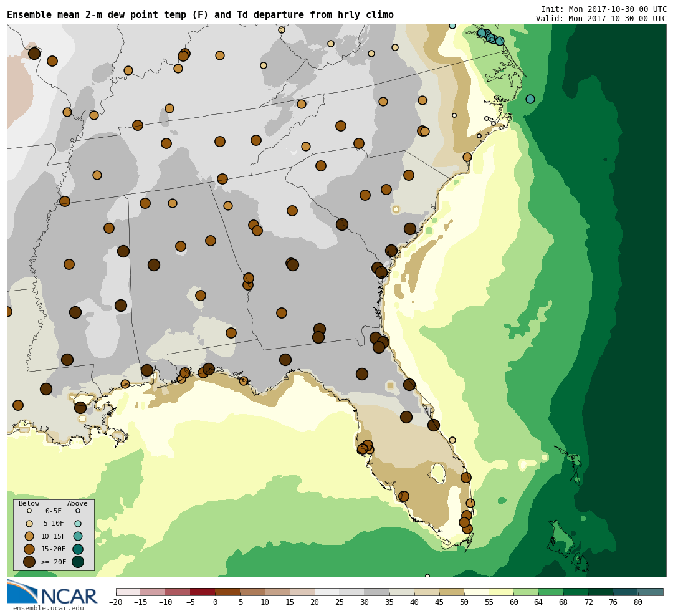Select the Above 5-10F pale teal legend circle
The image size is (673, 616).
[x=78, y=524]
